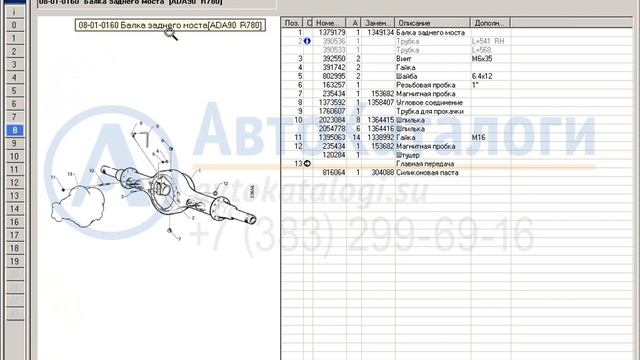The image size is (640, 360).
Task: Click callout number 7 in the diagram
Action: (179, 239)
